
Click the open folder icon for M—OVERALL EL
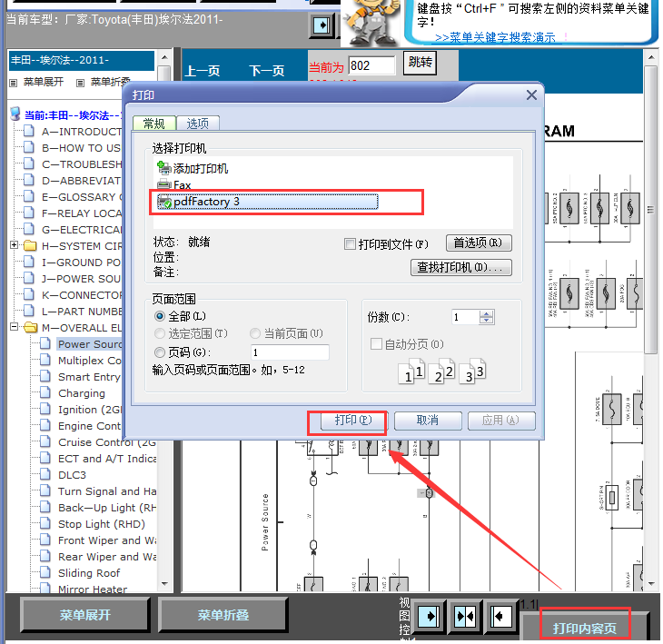click(31, 328)
